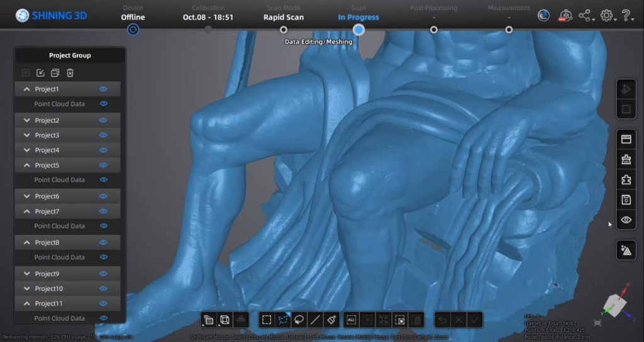The width and height of the screenshot is (644, 342).
Task: Click the fit-to-view icon near navigation cube
Action: point(597,323)
